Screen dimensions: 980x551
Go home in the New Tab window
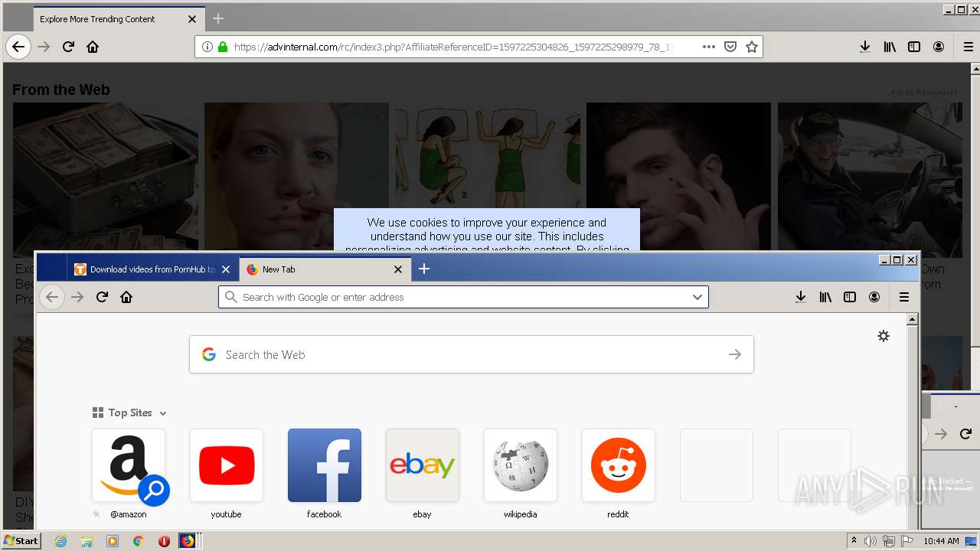click(126, 297)
